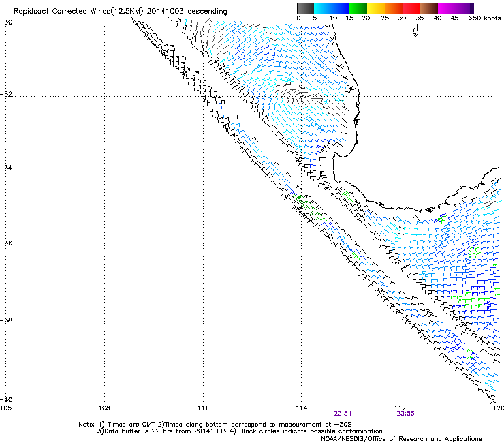Image resolution: width=504 pixels, height=443 pixels.
Task: Click the legend tick label 25
Action: click(385, 18)
